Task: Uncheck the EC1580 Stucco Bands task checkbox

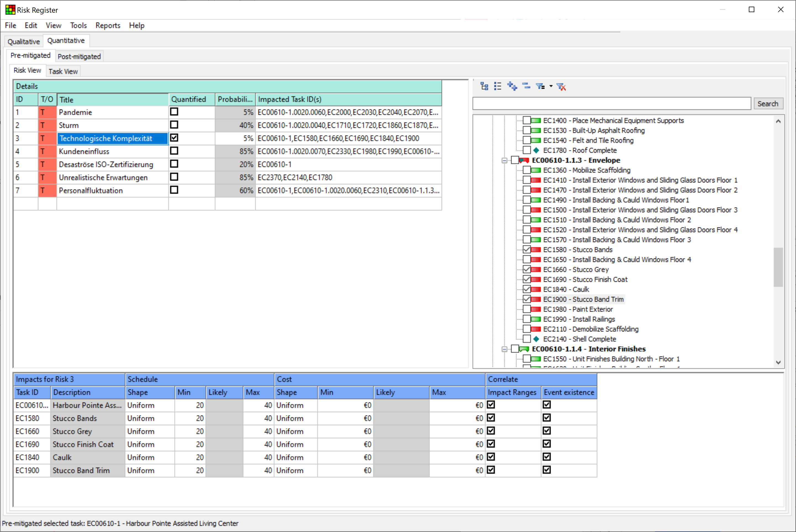Action: click(527, 250)
